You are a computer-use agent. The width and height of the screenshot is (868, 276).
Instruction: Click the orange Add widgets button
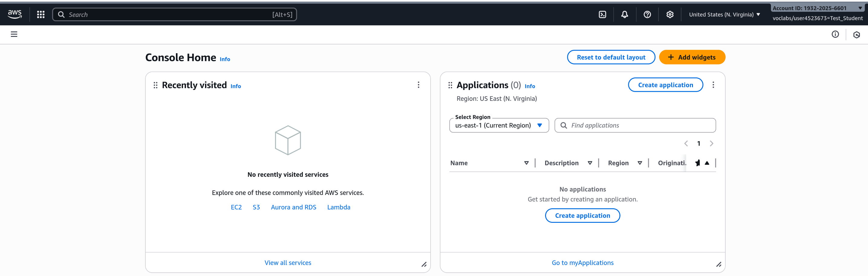[692, 57]
